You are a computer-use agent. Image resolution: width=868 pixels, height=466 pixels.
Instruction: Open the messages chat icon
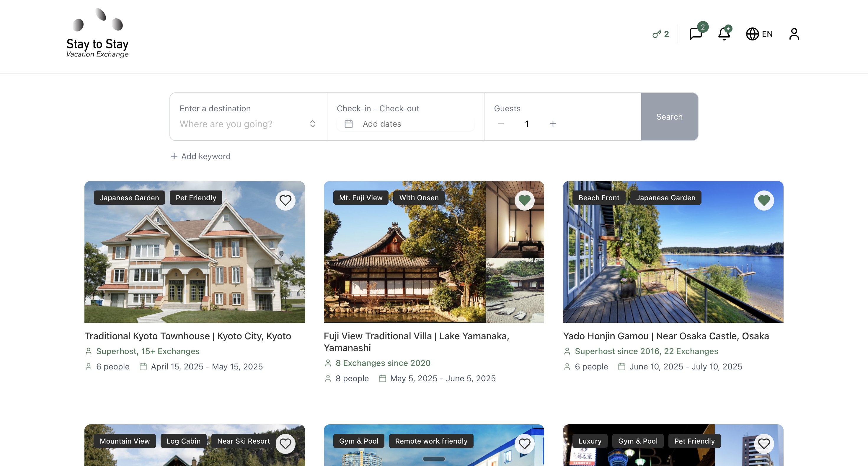(x=696, y=34)
